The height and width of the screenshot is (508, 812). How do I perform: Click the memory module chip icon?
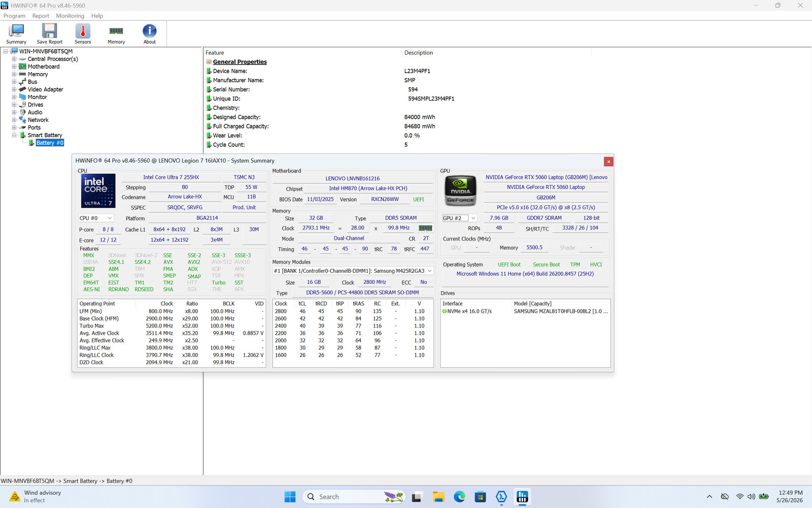[425, 228]
